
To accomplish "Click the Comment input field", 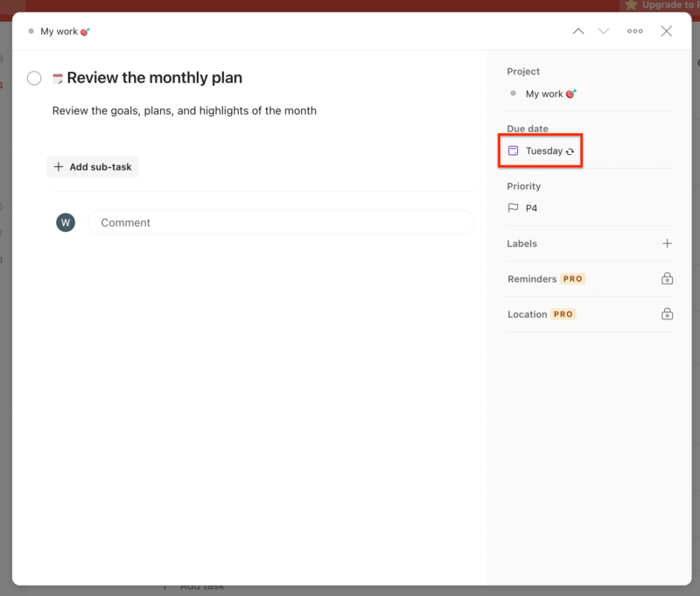I will pos(280,222).
